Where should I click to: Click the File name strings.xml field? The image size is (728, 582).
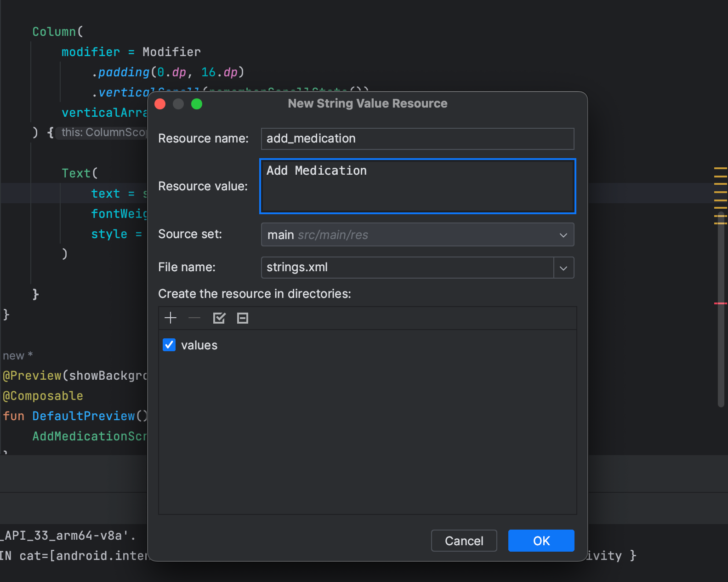tap(407, 268)
